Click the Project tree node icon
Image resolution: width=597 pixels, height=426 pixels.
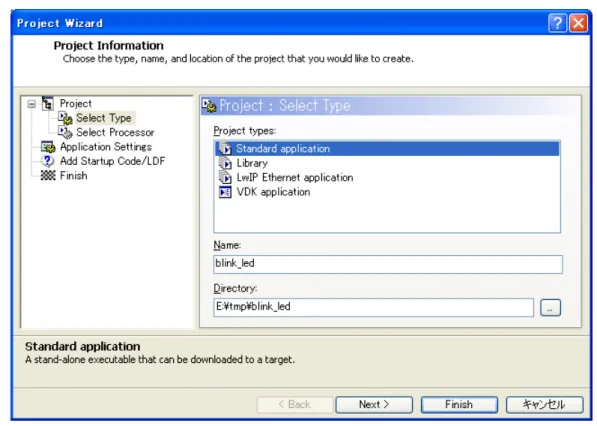tap(48, 103)
